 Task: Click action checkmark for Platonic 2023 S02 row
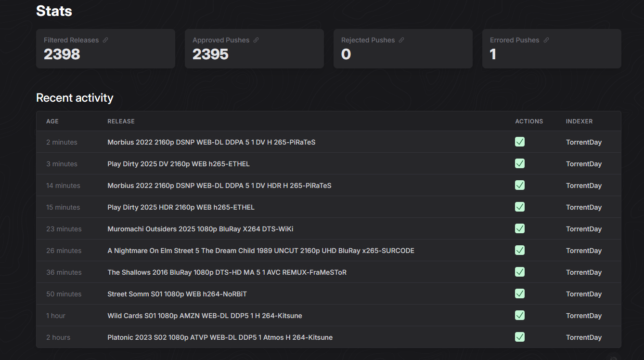coord(520,337)
